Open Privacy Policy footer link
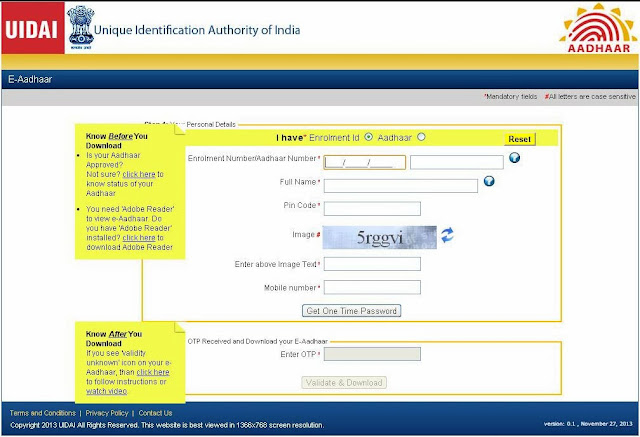 tap(107, 413)
